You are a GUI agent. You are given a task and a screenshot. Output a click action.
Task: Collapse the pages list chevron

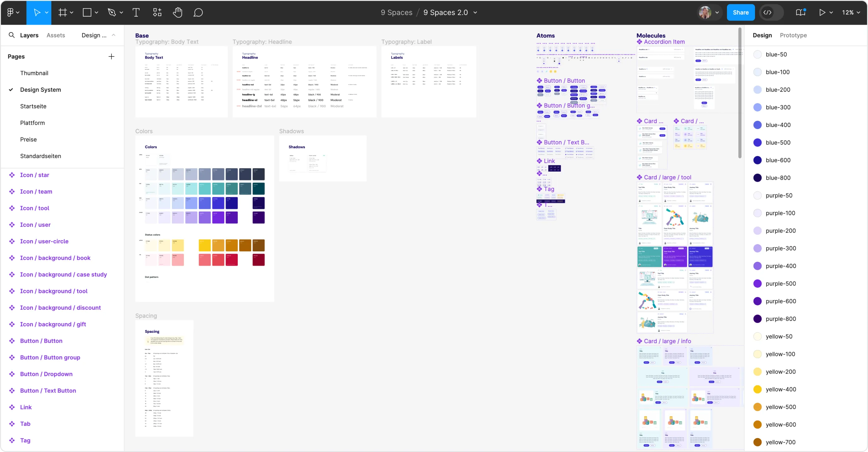click(114, 35)
